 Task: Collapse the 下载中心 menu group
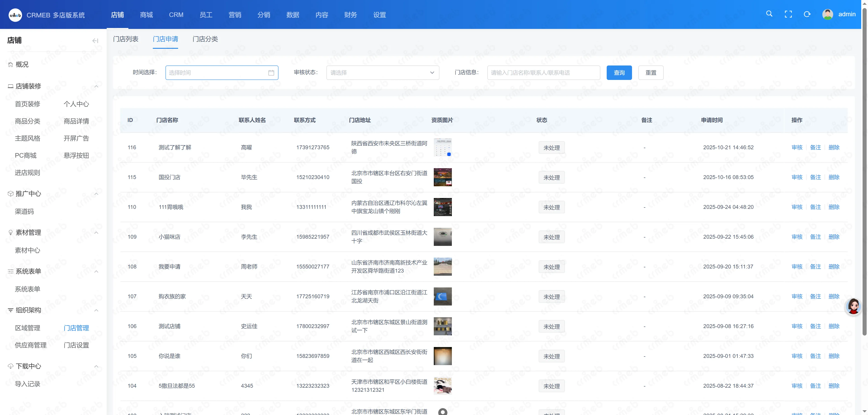96,366
